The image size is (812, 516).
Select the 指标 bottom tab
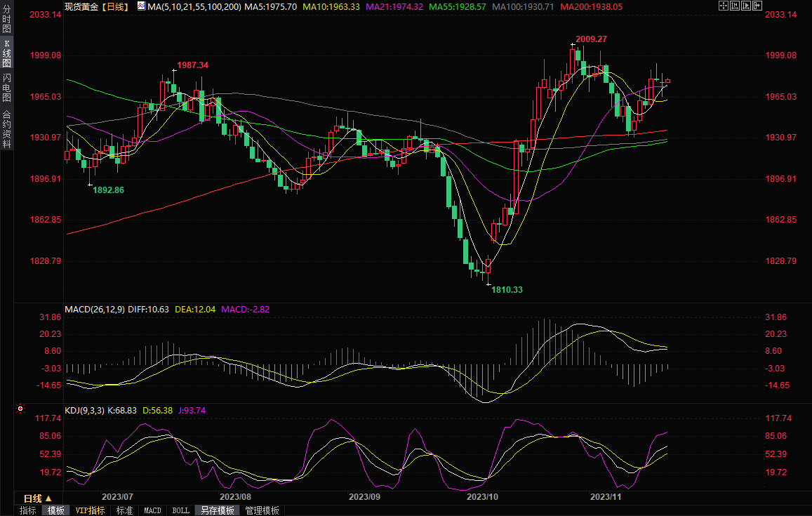pos(27,510)
